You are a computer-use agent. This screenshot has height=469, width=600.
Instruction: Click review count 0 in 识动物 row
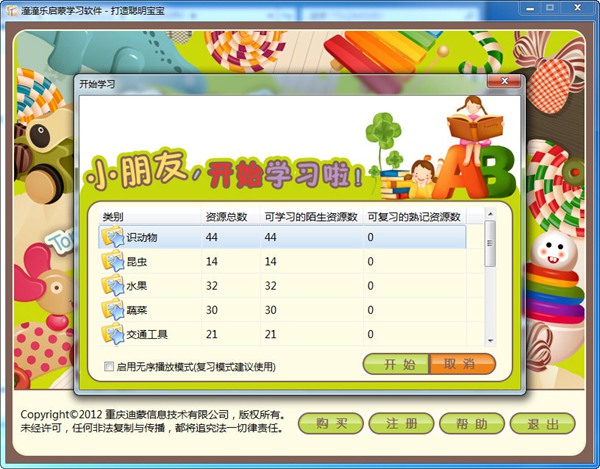370,237
